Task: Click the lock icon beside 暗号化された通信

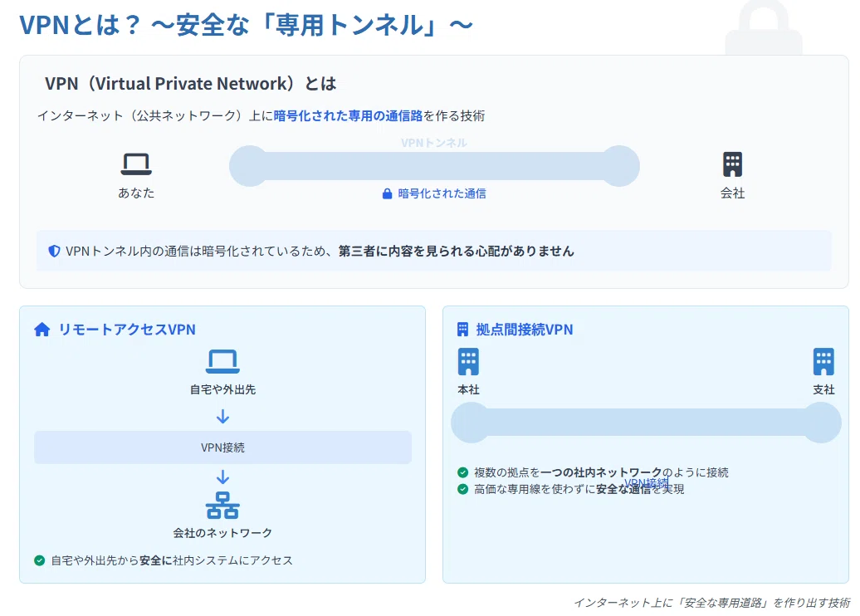Action: (387, 193)
